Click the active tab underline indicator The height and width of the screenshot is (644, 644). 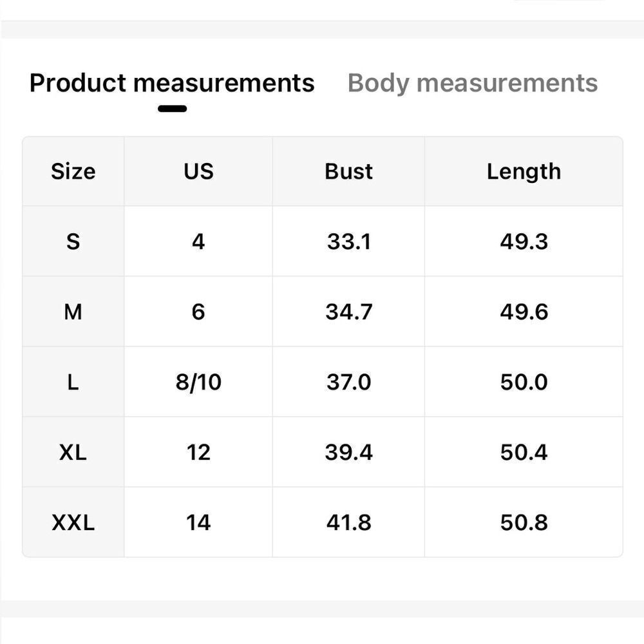tap(172, 109)
